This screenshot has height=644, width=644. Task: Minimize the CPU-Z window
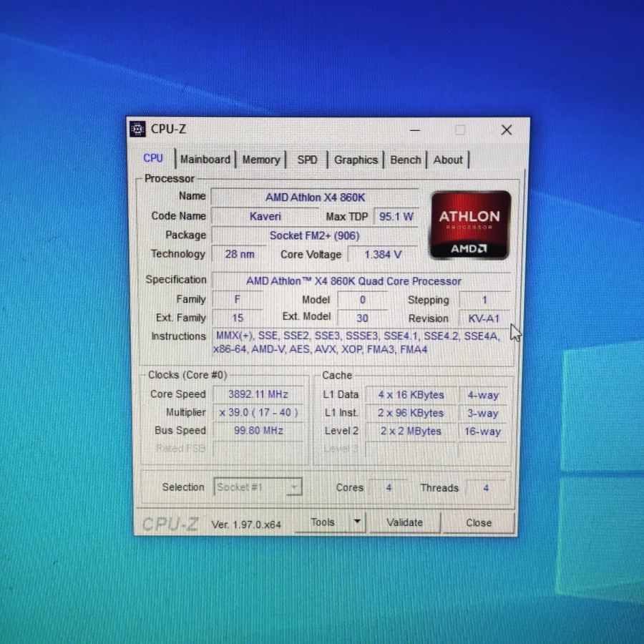[416, 130]
